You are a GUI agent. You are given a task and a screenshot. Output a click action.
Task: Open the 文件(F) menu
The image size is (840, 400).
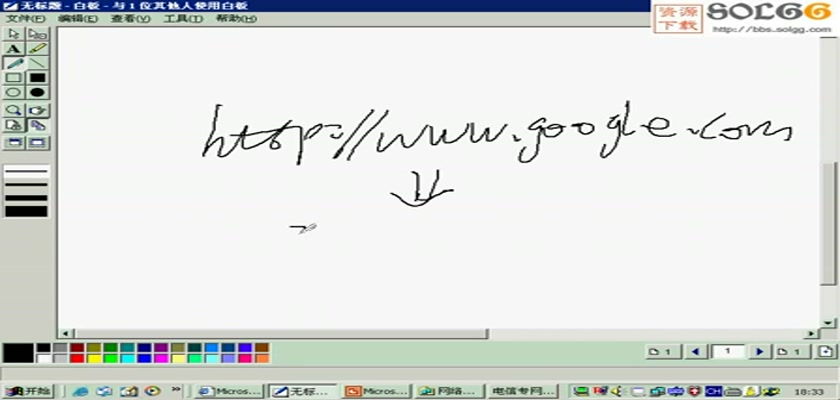[x=25, y=19]
